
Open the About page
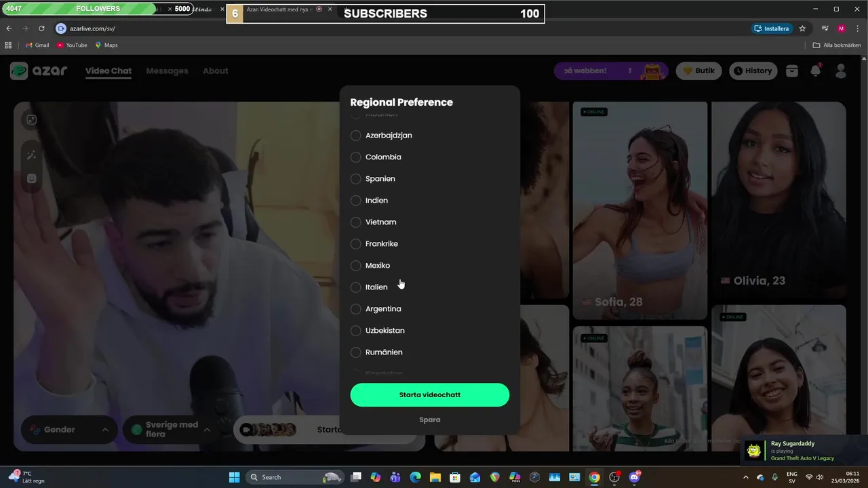pos(216,70)
